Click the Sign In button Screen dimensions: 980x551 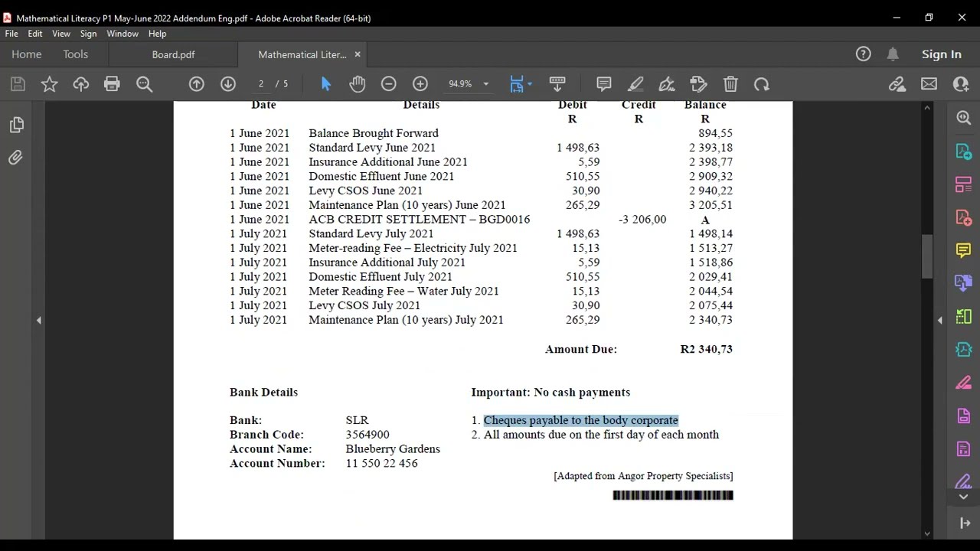point(941,54)
